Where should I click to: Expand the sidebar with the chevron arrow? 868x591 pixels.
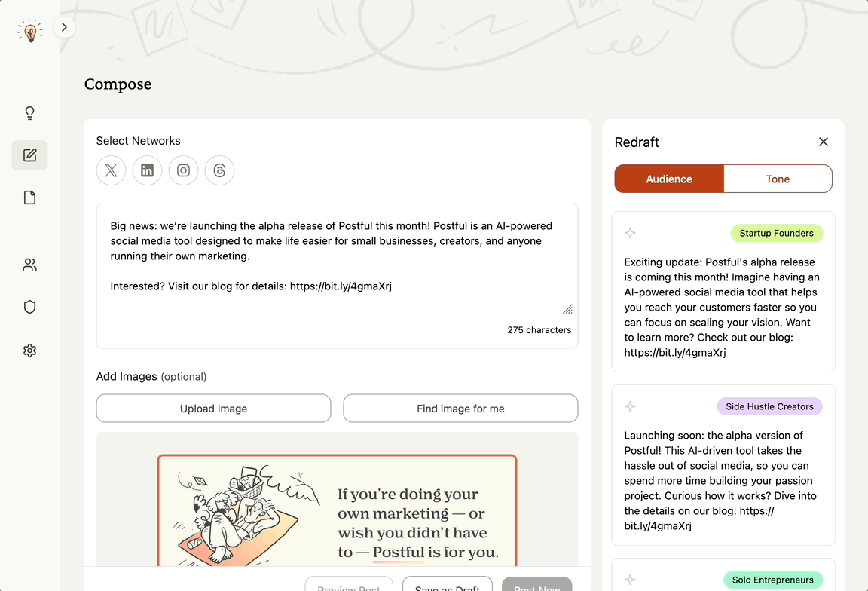[x=65, y=27]
